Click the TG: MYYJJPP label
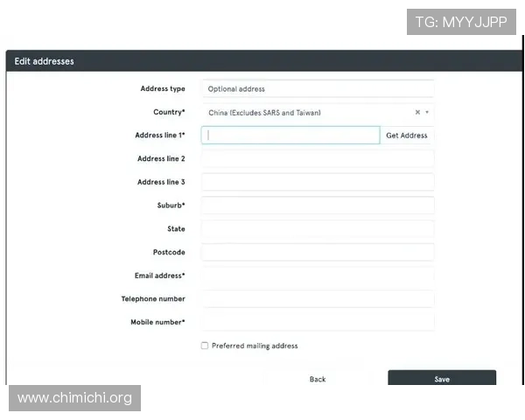This screenshot has width=525, height=420. [461, 22]
